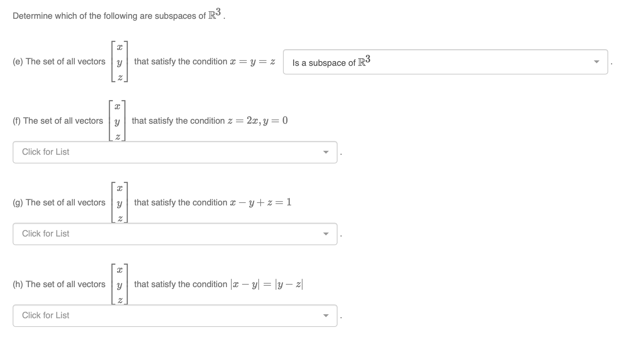Click the label '(f) The set of all vectors'
The width and height of the screenshot is (644, 345).
point(58,120)
